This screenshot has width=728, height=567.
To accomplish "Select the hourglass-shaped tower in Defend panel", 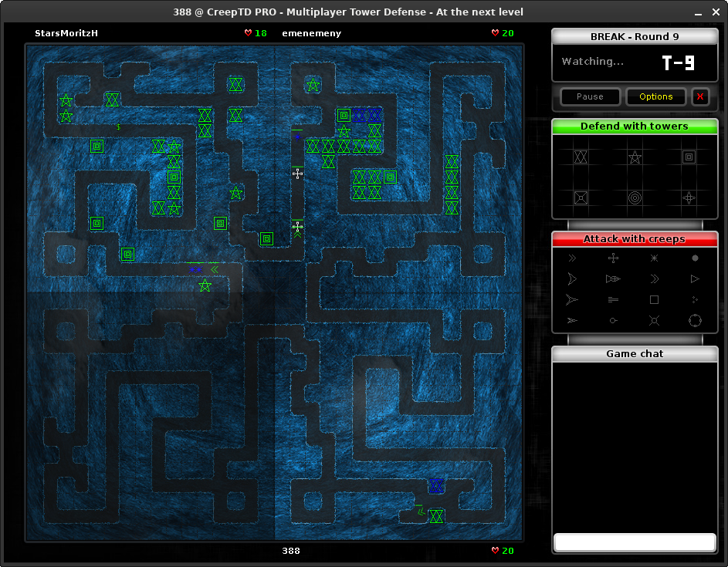I will (580, 157).
